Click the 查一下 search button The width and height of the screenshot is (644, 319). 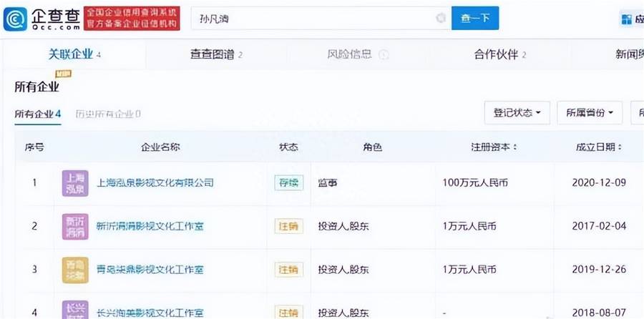coord(475,18)
